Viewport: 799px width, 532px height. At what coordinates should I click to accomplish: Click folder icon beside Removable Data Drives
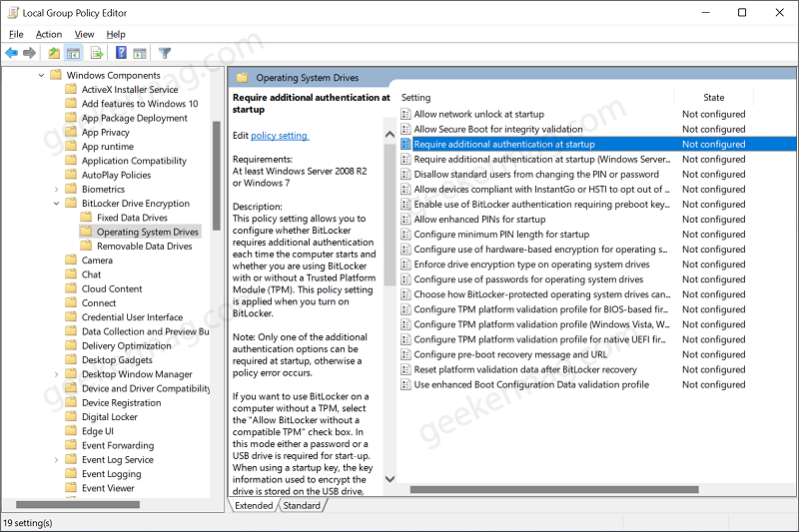pos(87,246)
